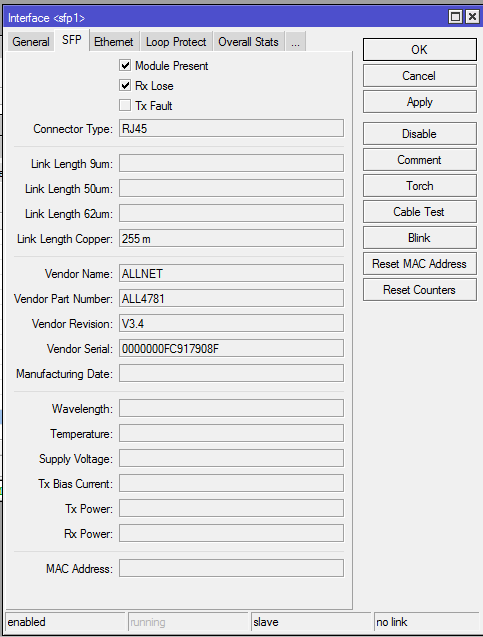Click the greyed 'running' status entry

coord(188,622)
